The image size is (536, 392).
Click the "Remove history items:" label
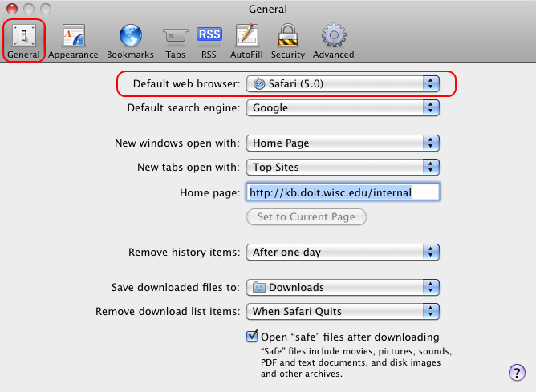click(x=185, y=253)
